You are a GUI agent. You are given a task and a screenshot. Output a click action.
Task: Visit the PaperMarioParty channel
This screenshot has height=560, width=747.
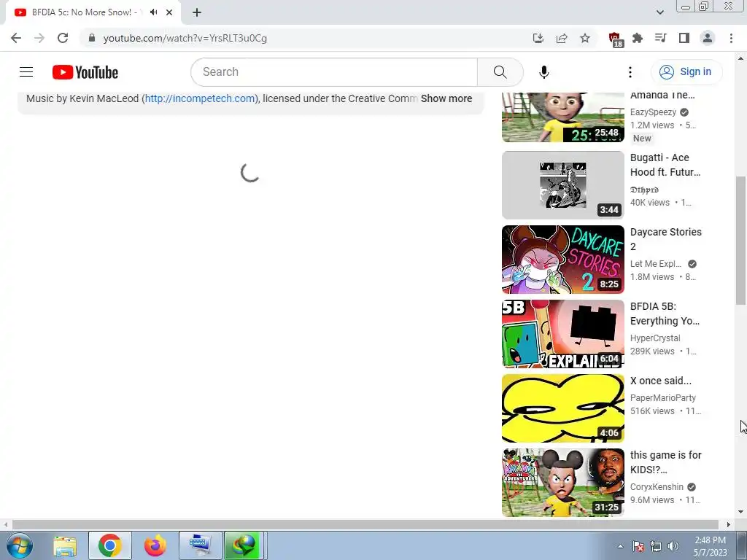click(x=662, y=397)
